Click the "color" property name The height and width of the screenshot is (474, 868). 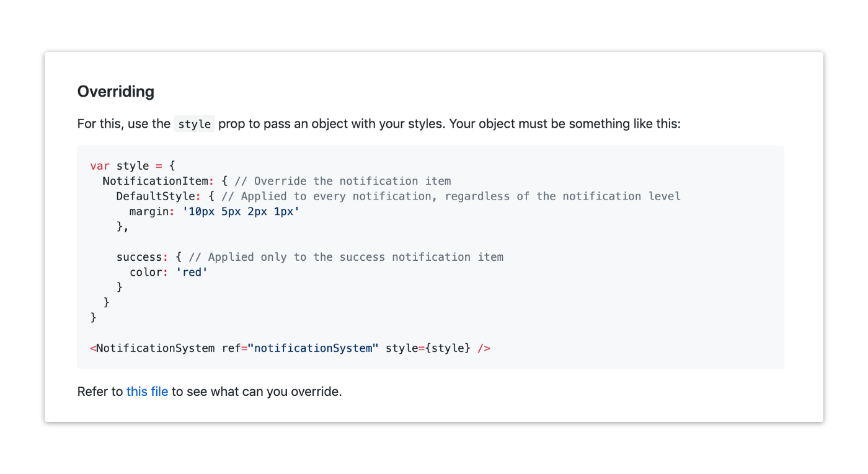tap(146, 272)
